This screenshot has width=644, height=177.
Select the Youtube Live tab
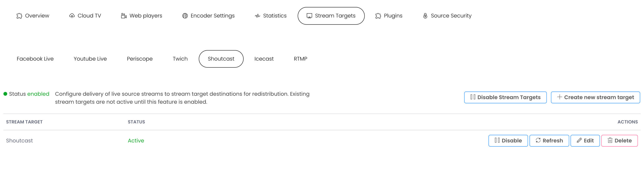(x=90, y=59)
